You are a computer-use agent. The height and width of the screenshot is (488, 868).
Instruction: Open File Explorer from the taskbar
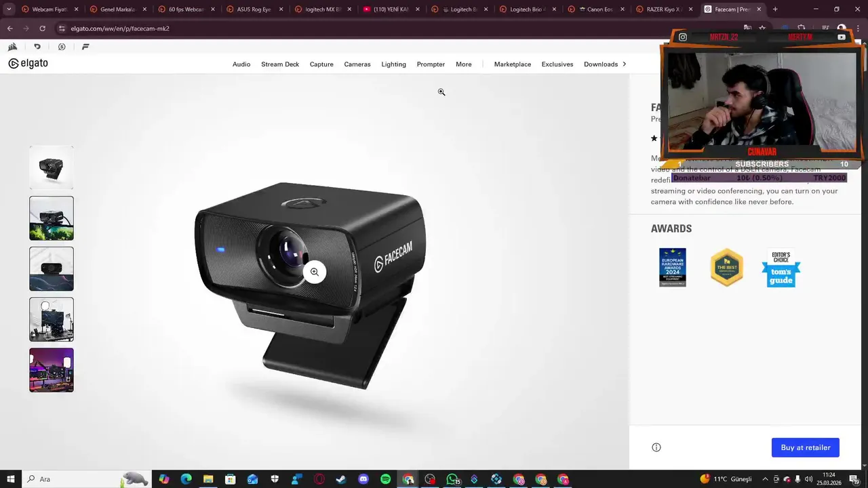pyautogui.click(x=208, y=479)
